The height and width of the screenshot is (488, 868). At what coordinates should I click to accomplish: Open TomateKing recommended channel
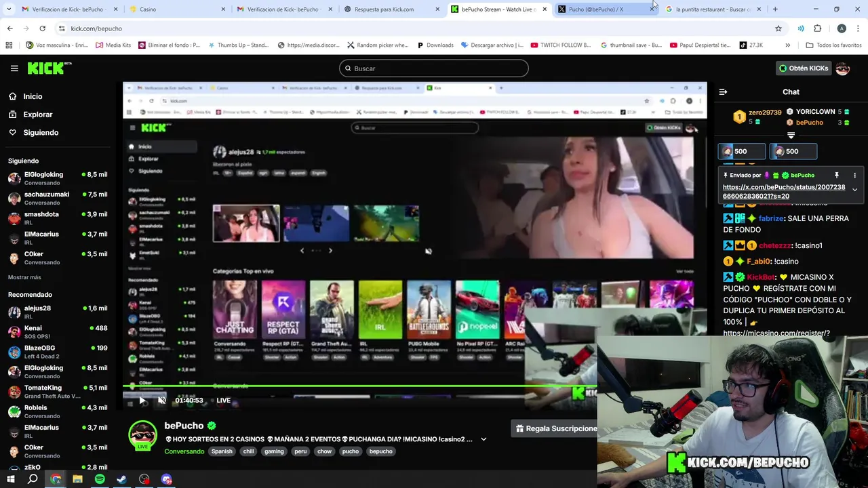point(58,392)
